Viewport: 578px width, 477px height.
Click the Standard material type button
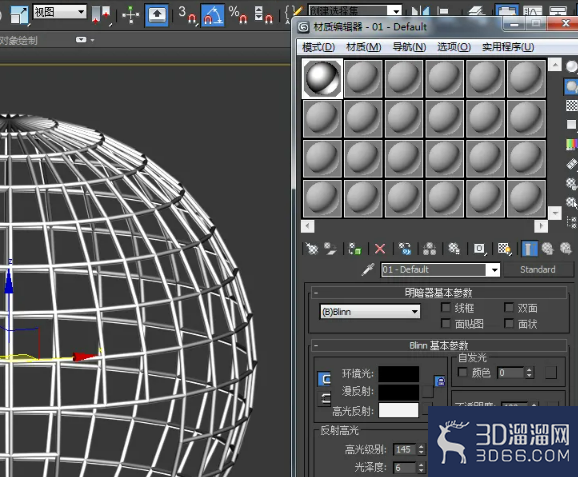point(538,270)
